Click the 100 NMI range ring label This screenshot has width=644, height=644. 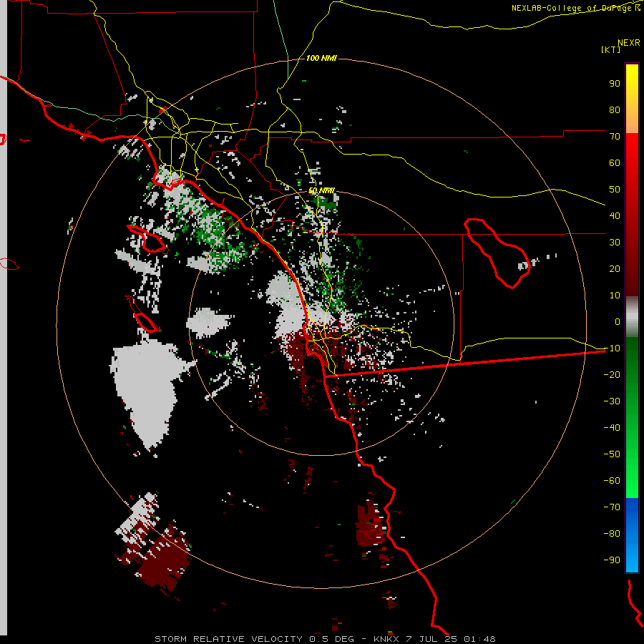321,59
